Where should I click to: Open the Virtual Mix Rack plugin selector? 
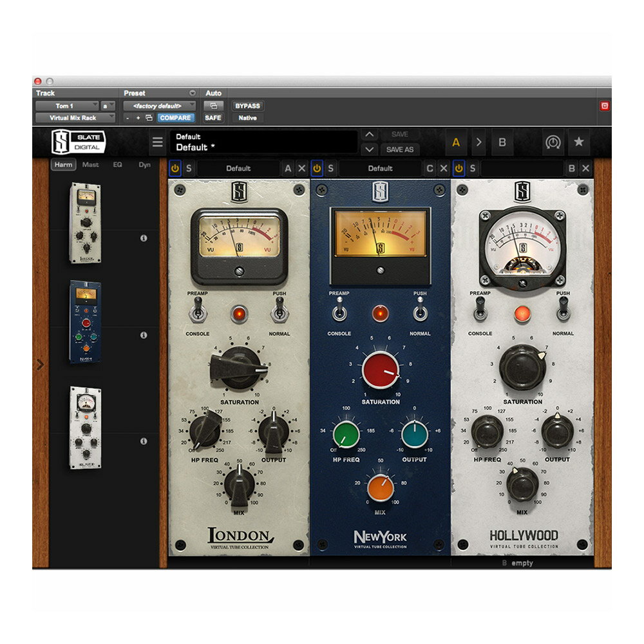(x=75, y=118)
